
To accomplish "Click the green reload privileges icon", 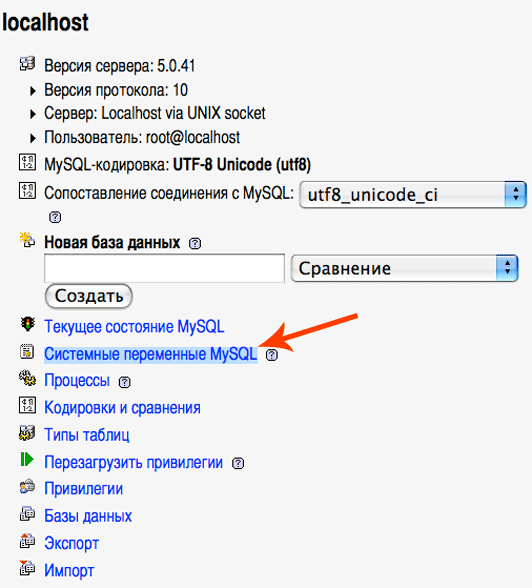I will (27, 459).
